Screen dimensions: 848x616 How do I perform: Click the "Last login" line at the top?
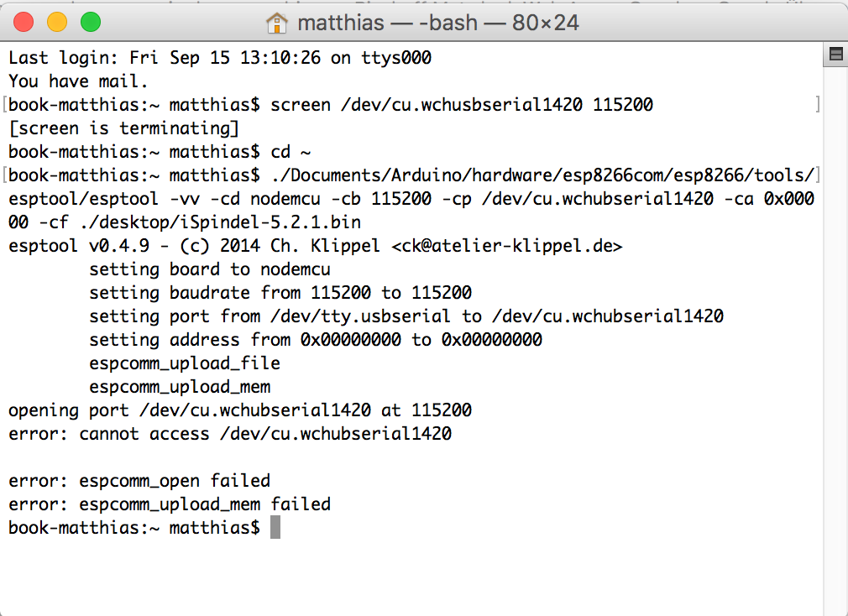pyautogui.click(x=219, y=58)
